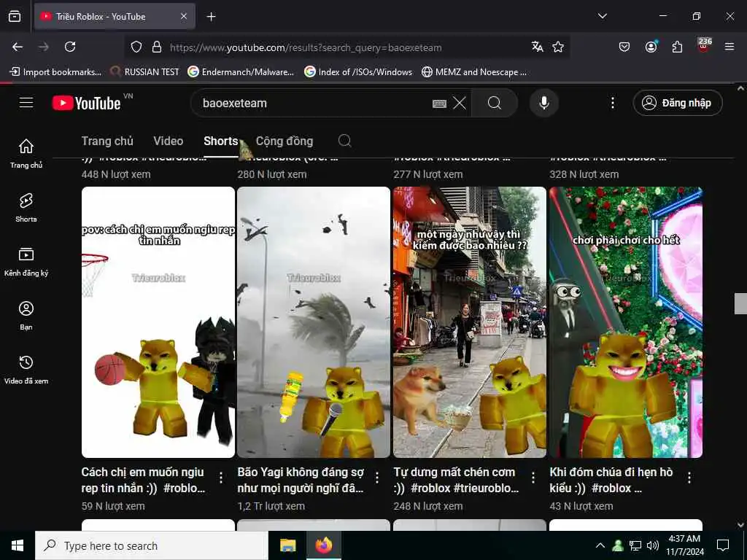This screenshot has width=747, height=560.
Task: Open options menu for 'Khi đóm chúa' short
Action: (689, 478)
